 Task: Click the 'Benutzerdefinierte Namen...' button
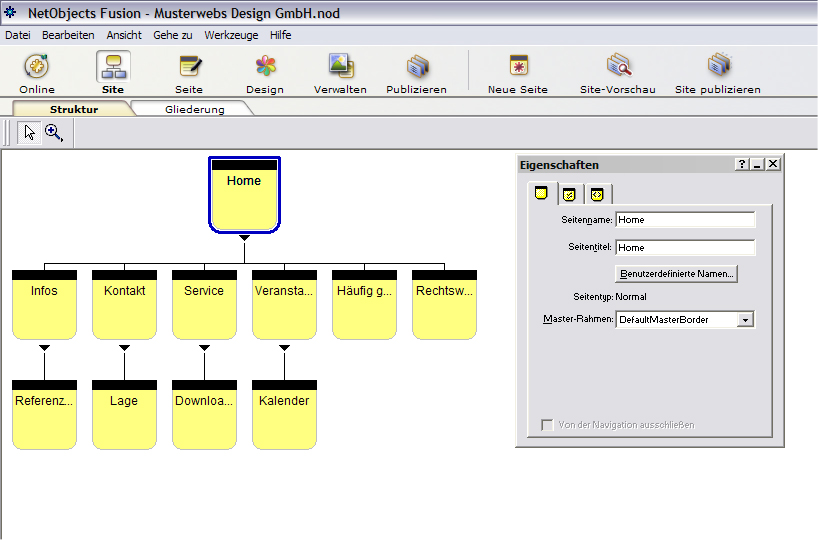pos(677,273)
